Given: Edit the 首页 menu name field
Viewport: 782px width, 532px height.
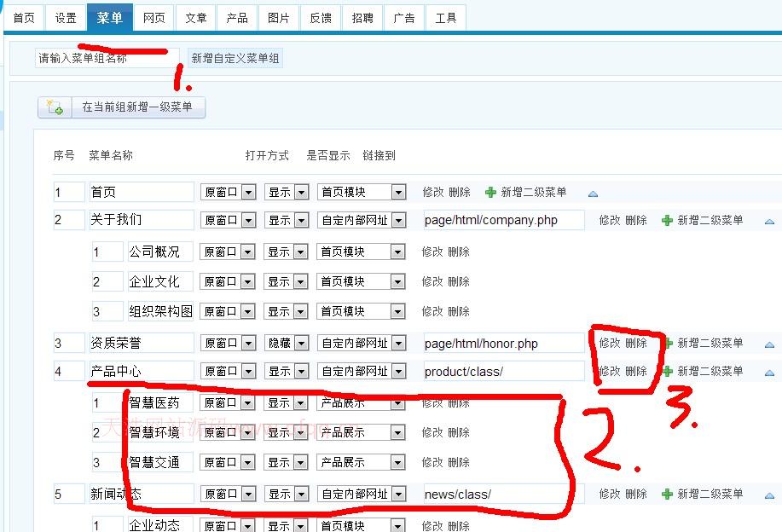Looking at the screenshot, I should [142, 192].
